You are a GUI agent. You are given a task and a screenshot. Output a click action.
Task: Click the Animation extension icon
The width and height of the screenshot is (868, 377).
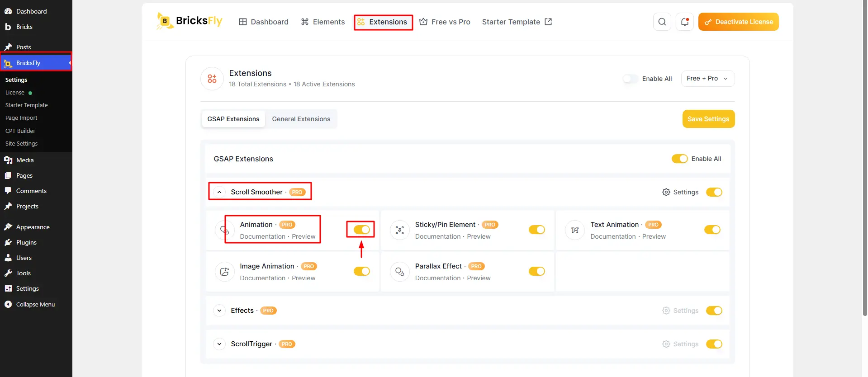click(x=224, y=230)
